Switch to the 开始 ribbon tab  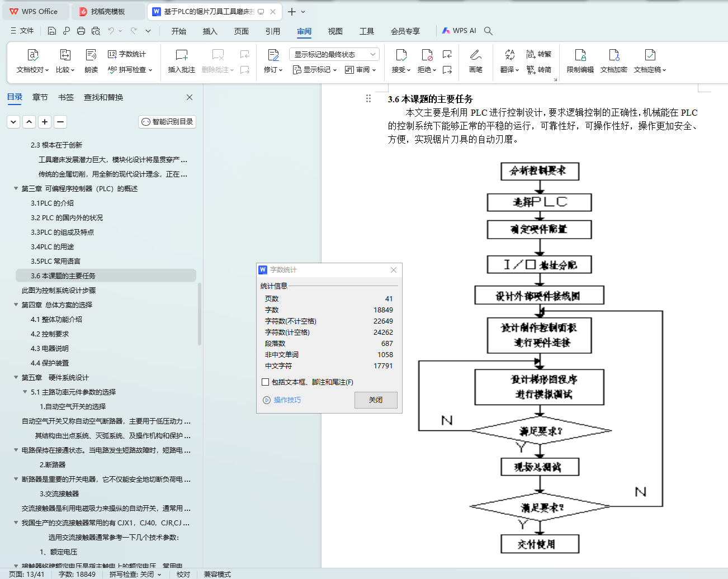click(179, 31)
